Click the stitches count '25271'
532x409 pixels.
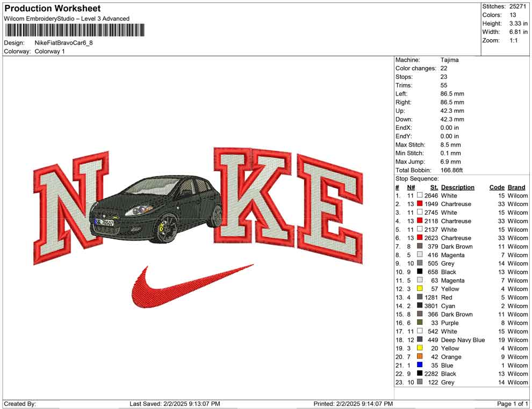click(x=518, y=6)
